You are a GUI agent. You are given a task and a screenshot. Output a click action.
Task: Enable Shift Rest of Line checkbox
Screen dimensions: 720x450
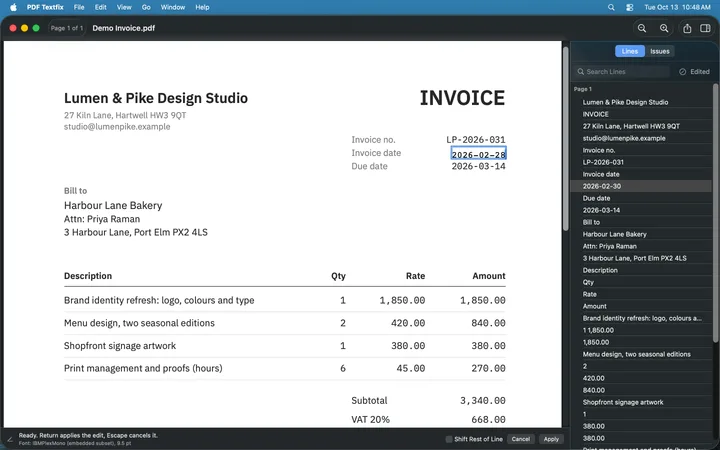click(449, 439)
